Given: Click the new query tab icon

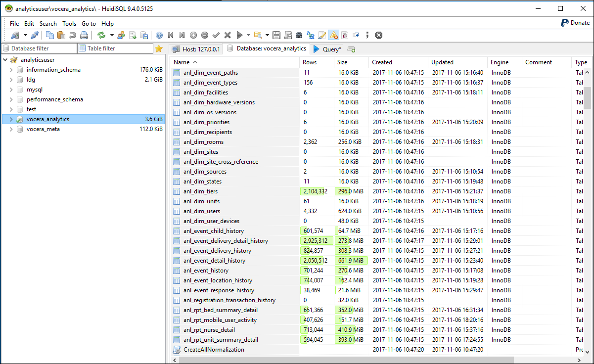Looking at the screenshot, I should tap(351, 49).
